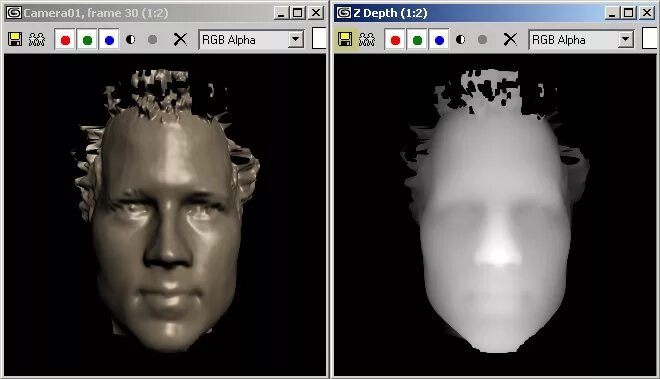Image resolution: width=660 pixels, height=379 pixels.
Task: Open system menu icon of the Z Depth window
Action: (343, 13)
